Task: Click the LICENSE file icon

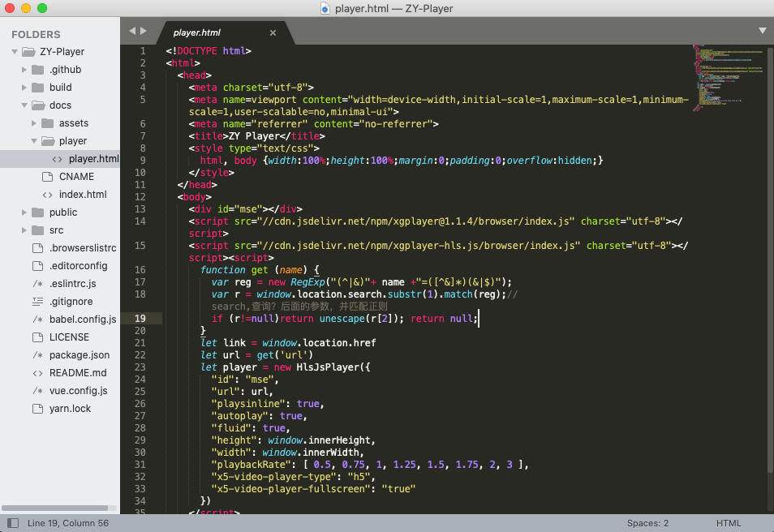Action: pos(38,337)
